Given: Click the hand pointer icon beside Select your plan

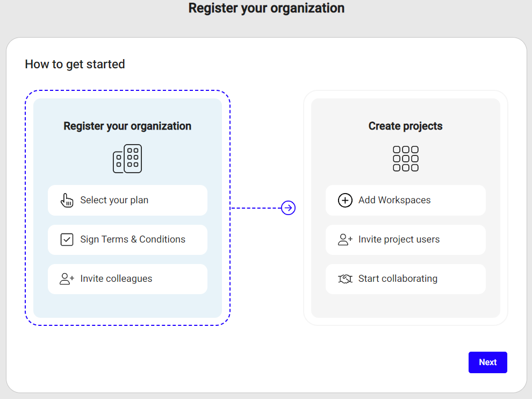Looking at the screenshot, I should point(67,200).
